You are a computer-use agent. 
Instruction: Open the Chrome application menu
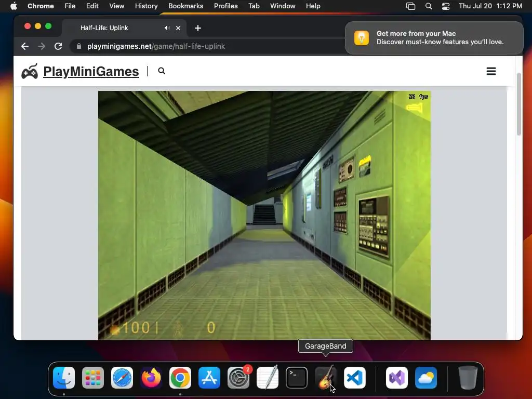[x=41, y=6]
